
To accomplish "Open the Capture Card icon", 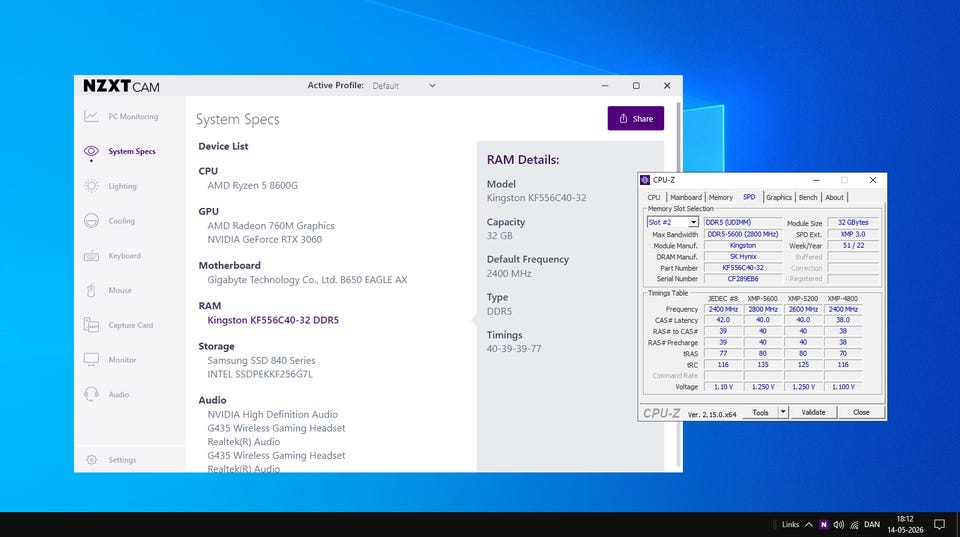I will [x=91, y=325].
